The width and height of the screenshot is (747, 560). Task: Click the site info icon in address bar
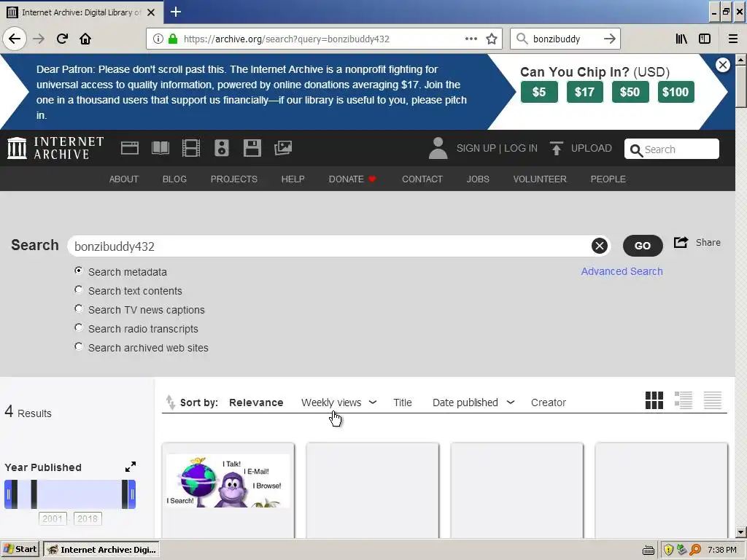tap(158, 39)
